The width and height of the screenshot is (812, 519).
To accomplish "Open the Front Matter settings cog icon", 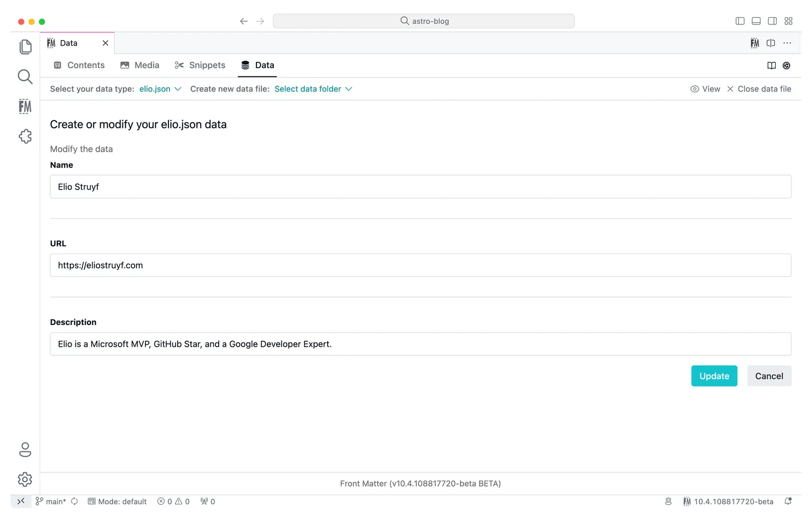I will pos(787,66).
